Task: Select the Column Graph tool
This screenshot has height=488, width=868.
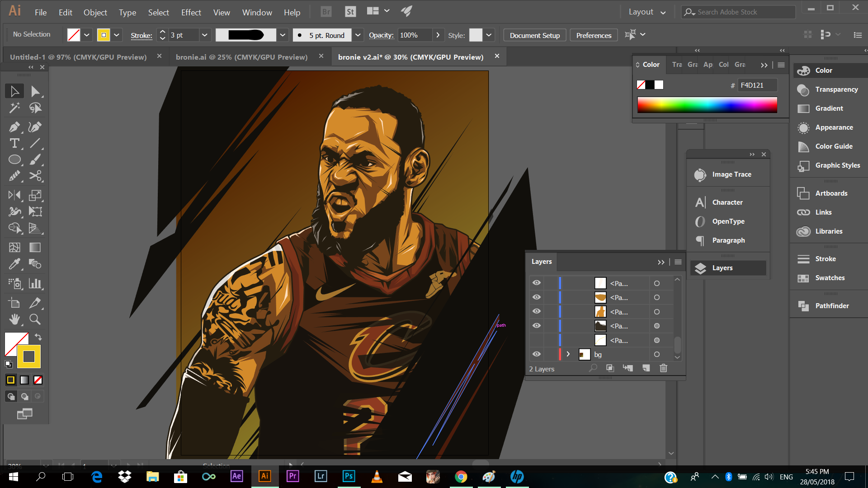Action: [35, 283]
